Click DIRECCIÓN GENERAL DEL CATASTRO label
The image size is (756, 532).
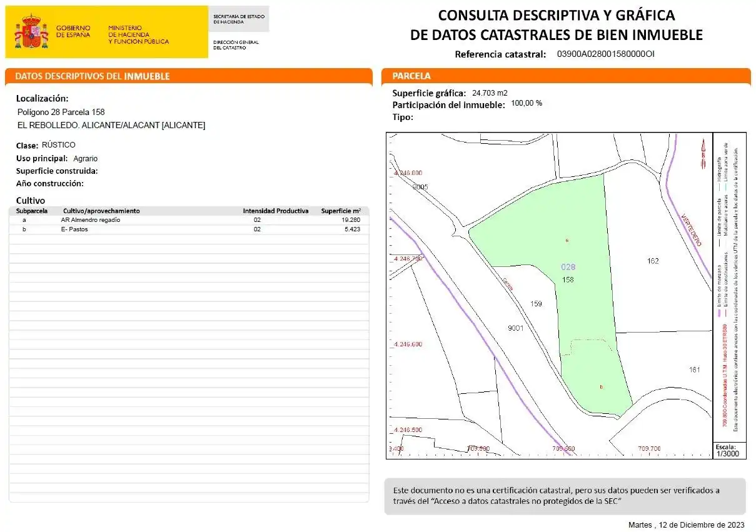[236, 45]
